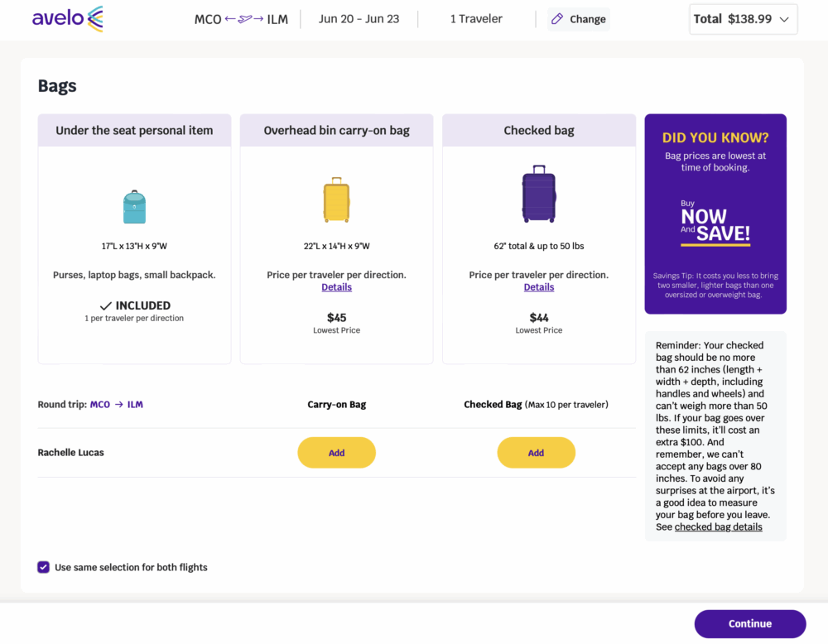The height and width of the screenshot is (644, 828).
Task: Uncheck Use same selection for both flights
Action: pyautogui.click(x=43, y=567)
